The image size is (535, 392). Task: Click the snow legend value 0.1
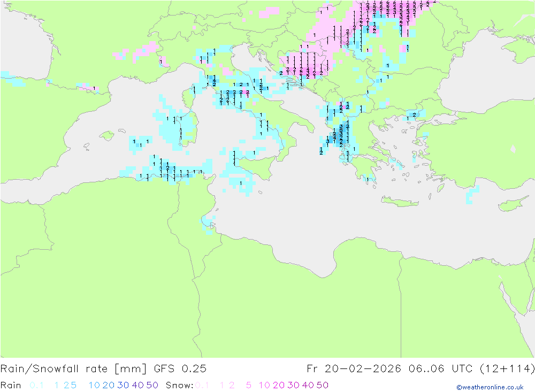point(202,385)
